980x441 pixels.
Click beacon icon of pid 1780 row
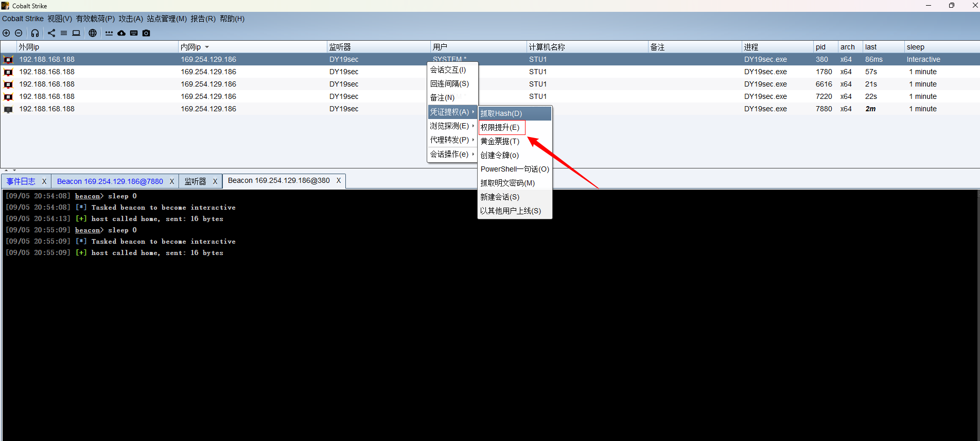coord(8,72)
